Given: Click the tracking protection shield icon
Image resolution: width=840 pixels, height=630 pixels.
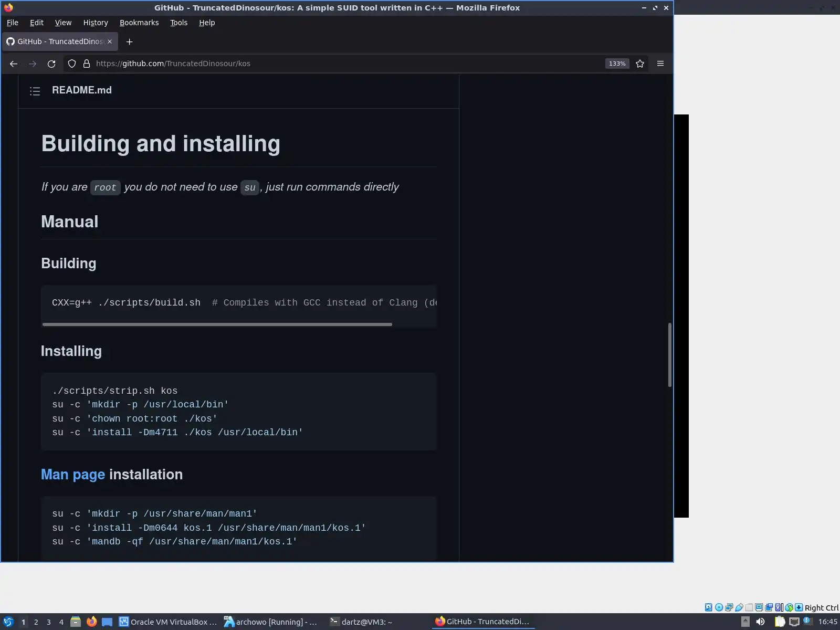Looking at the screenshot, I should [72, 64].
